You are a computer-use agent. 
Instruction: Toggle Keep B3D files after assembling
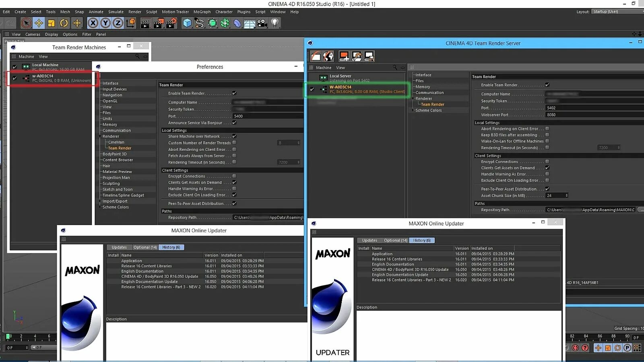[547, 135]
